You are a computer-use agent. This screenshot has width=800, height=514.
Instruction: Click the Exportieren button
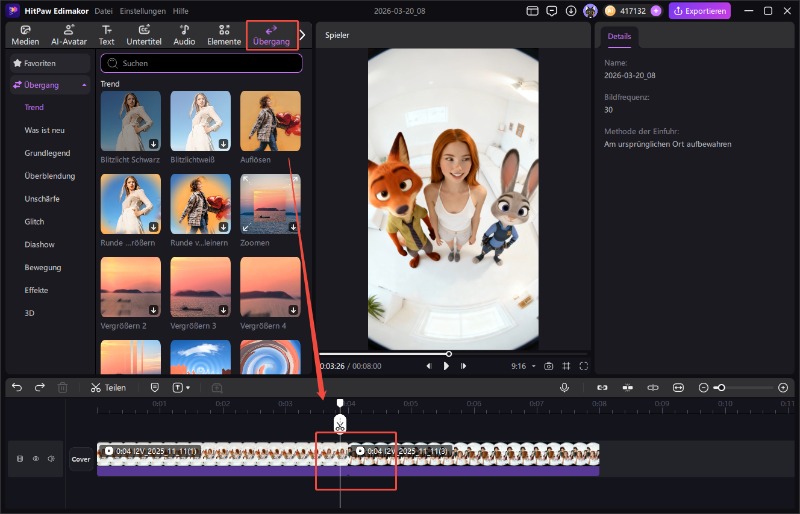[x=699, y=11]
